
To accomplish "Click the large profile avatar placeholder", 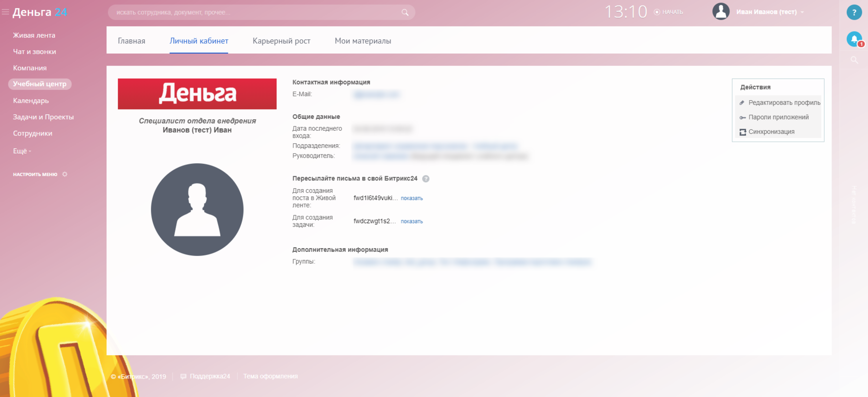I will [x=197, y=209].
